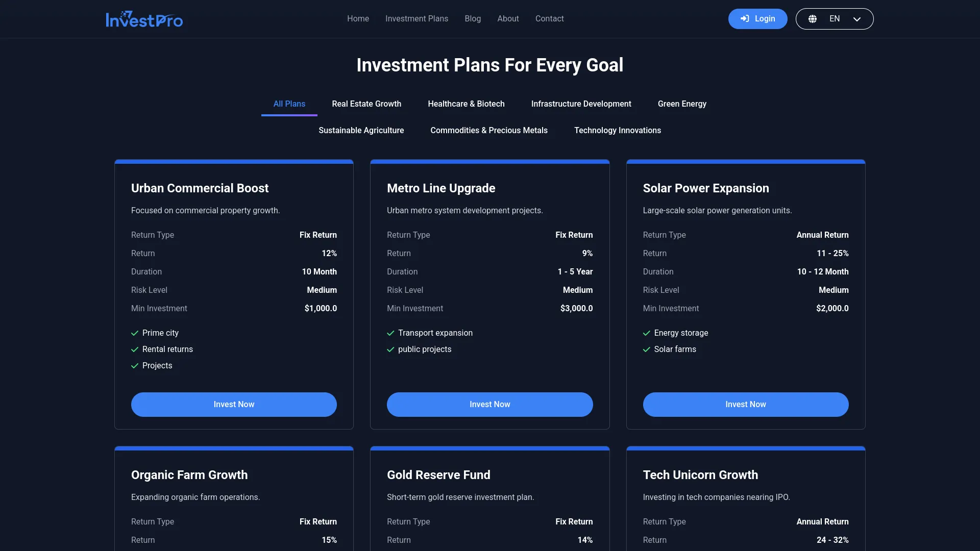The image size is (980, 551).
Task: Open the Investment Plans menu
Action: (416, 18)
